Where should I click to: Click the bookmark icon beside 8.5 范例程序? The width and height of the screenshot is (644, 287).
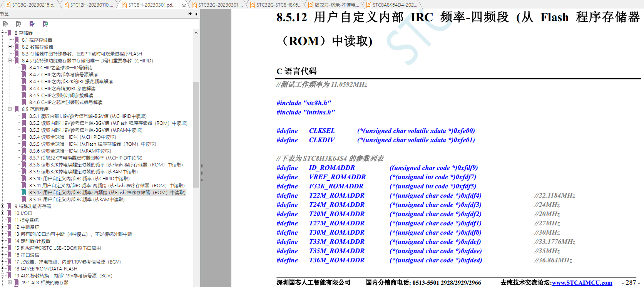pyautogui.click(x=17, y=109)
